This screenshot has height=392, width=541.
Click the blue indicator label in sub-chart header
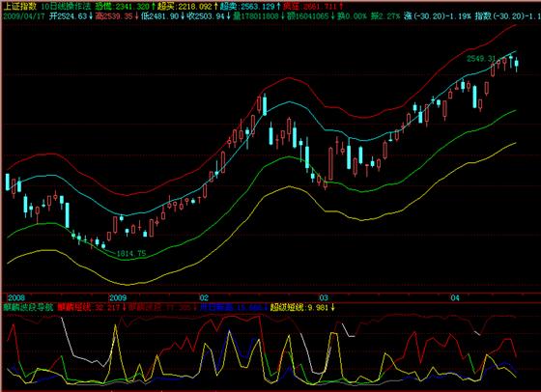click(x=234, y=307)
